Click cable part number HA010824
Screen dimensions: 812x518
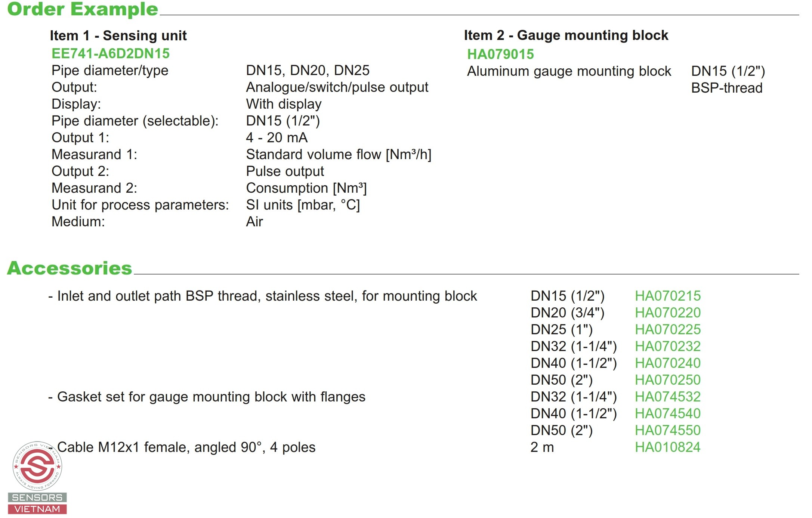tap(668, 447)
